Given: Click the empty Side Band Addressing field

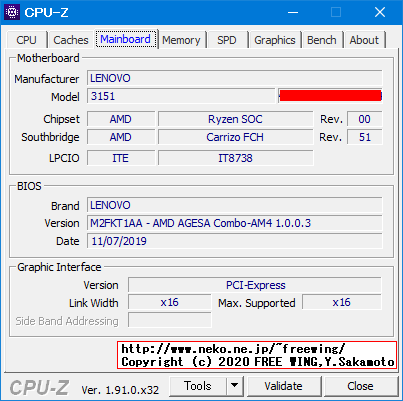Looking at the screenshot, I should click(x=170, y=320).
